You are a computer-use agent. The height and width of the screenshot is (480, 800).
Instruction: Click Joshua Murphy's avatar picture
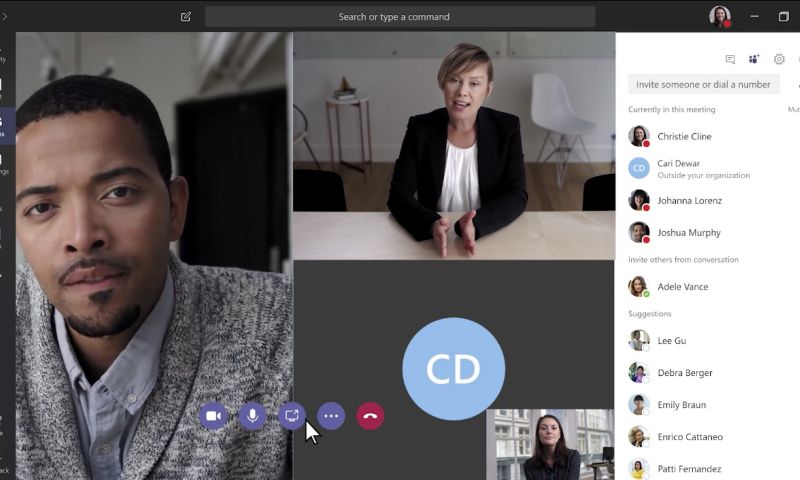[x=639, y=233]
